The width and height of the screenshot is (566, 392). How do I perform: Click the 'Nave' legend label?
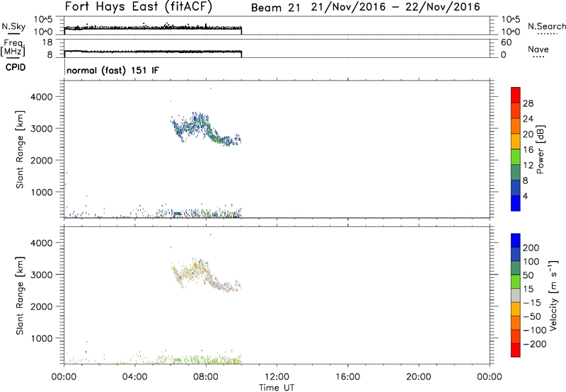coord(538,50)
